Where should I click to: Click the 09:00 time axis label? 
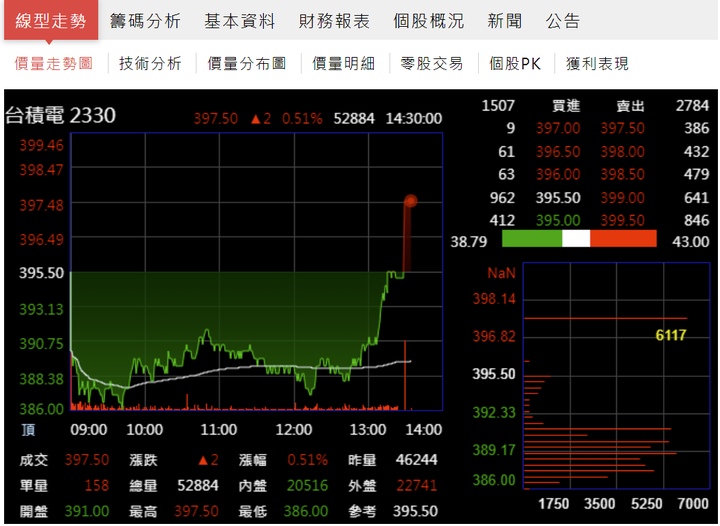click(x=89, y=430)
